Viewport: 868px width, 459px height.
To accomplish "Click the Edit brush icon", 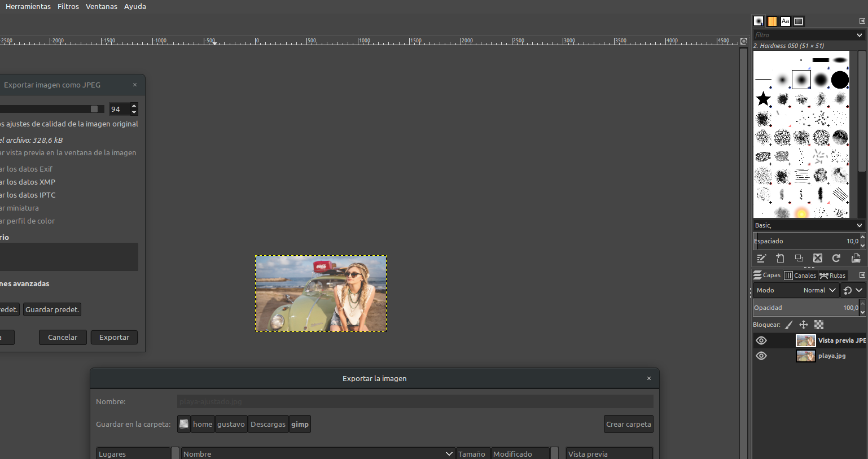I will click(x=761, y=258).
